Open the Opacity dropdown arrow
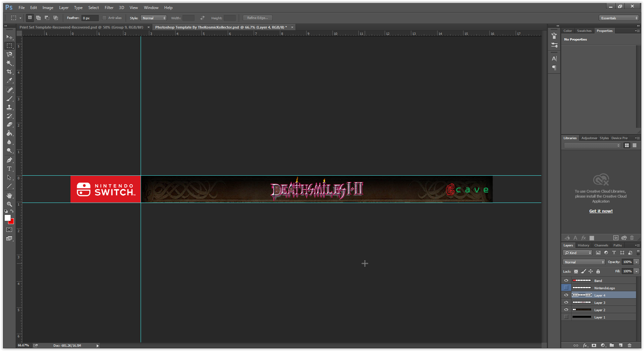This screenshot has height=351, width=644. tap(637, 262)
